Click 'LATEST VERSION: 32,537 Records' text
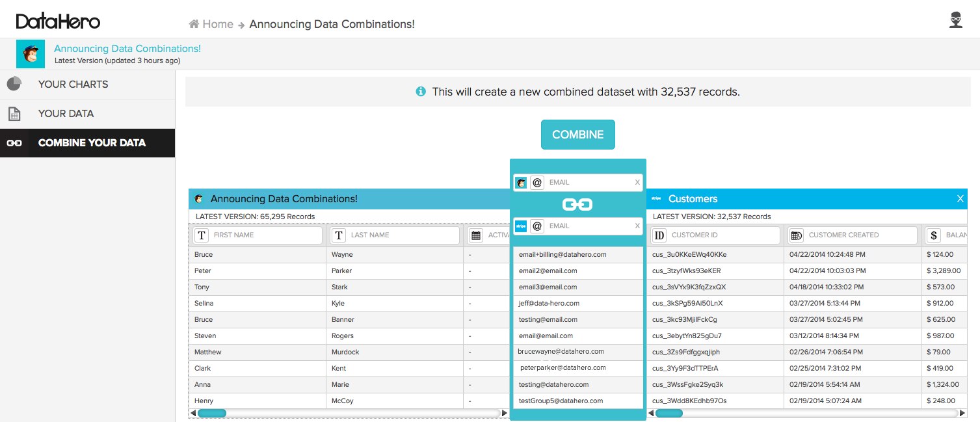The width and height of the screenshot is (980, 422). [x=711, y=217]
